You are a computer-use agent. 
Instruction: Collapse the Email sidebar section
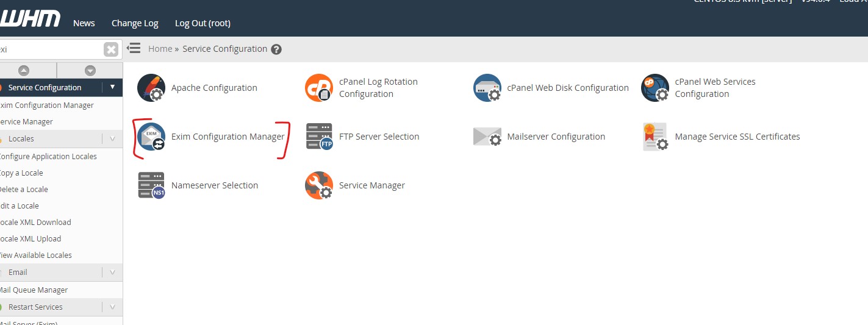pyautogui.click(x=112, y=272)
